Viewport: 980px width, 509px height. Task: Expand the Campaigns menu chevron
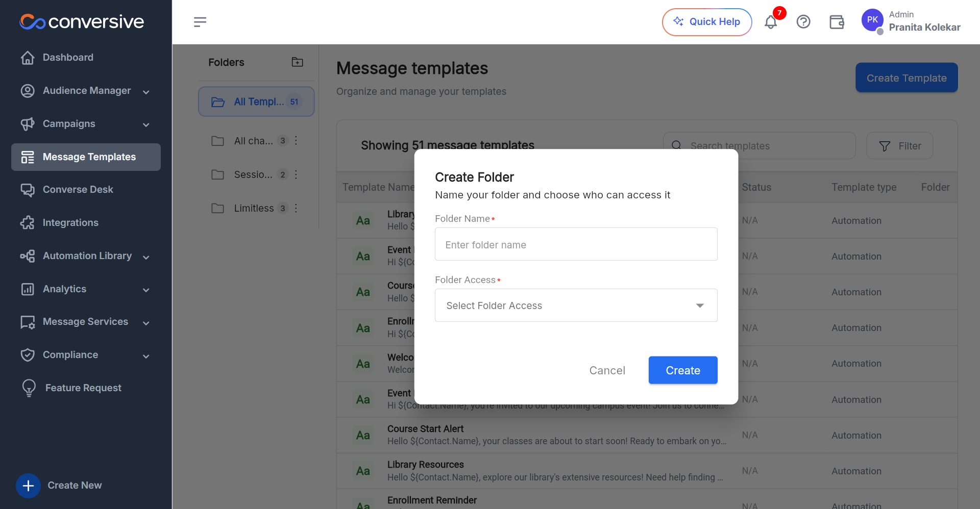[146, 125]
